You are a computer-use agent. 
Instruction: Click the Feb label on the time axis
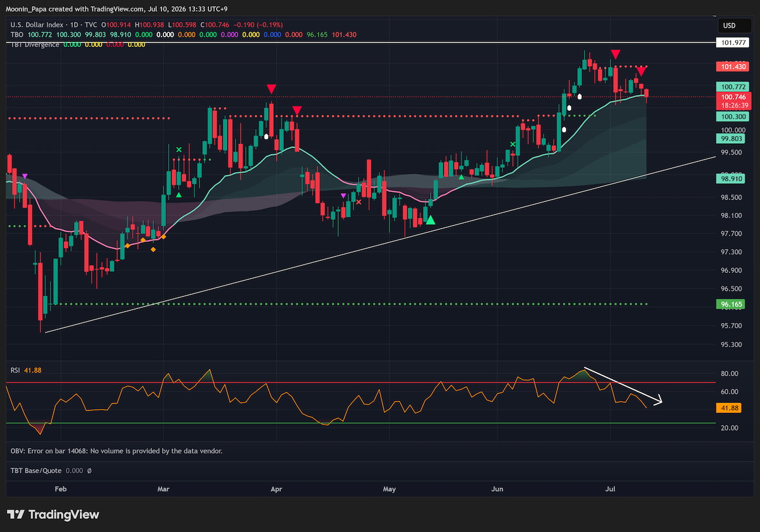pos(61,489)
